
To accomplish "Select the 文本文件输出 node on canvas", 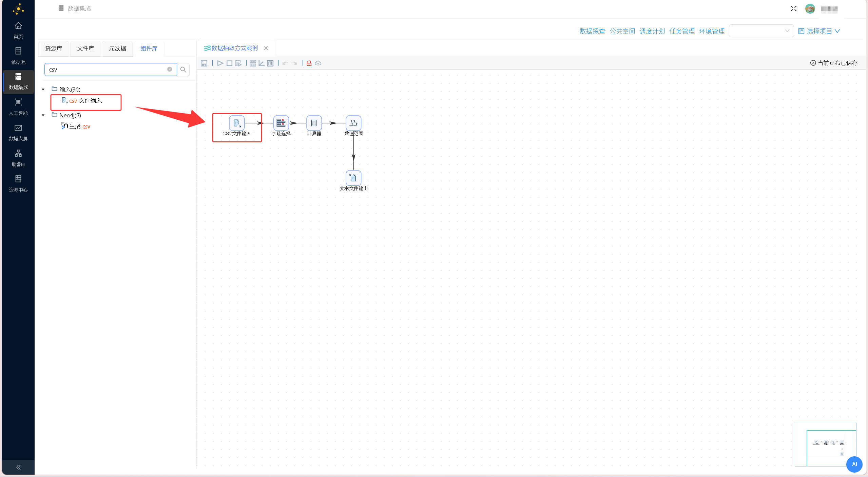I will pyautogui.click(x=354, y=178).
